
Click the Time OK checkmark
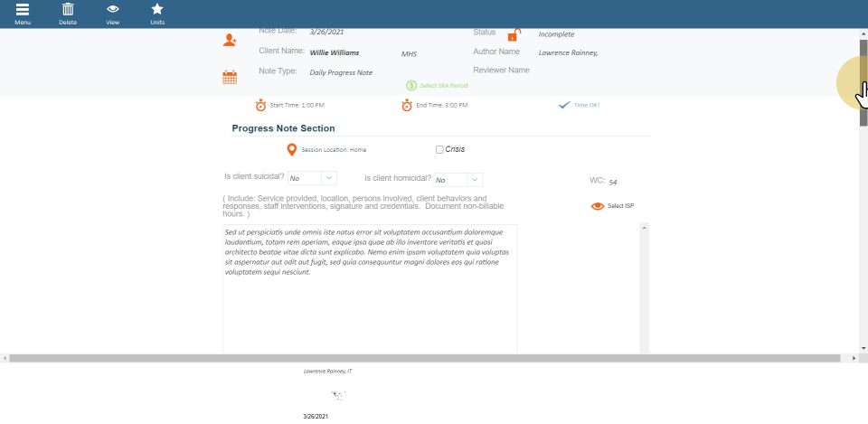[565, 105]
